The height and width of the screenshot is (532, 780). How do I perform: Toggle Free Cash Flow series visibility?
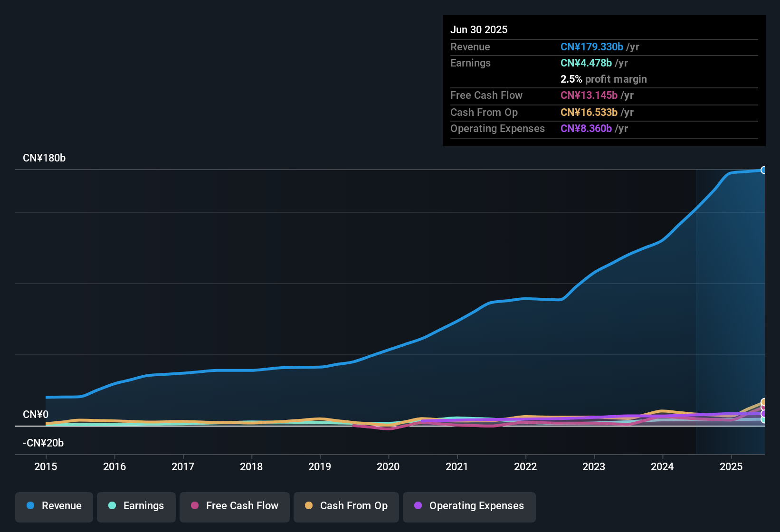tap(234, 506)
